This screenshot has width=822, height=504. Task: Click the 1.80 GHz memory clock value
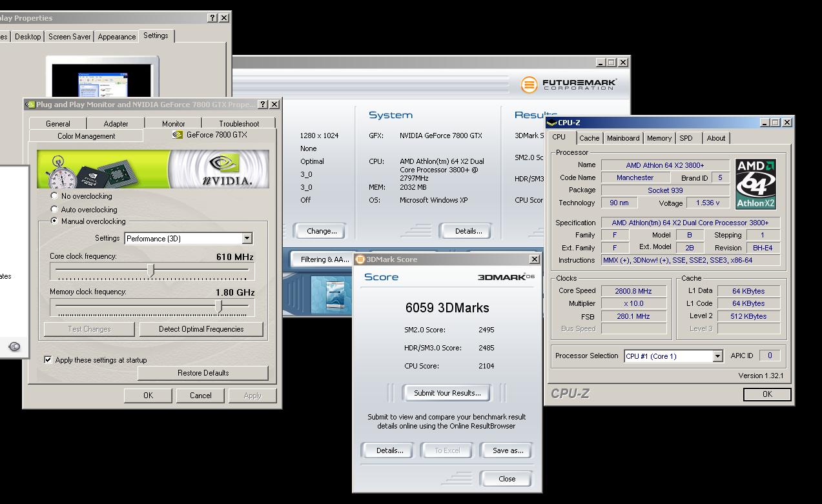[235, 292]
